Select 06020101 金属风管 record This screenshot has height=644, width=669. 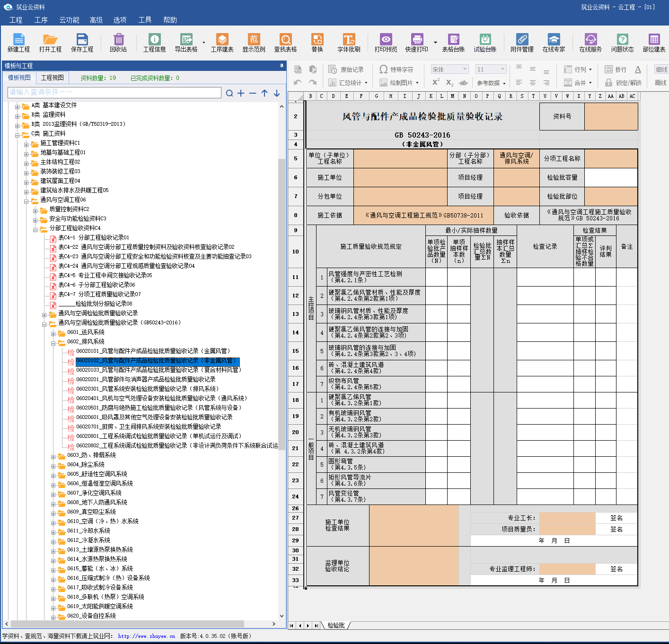[153, 351]
